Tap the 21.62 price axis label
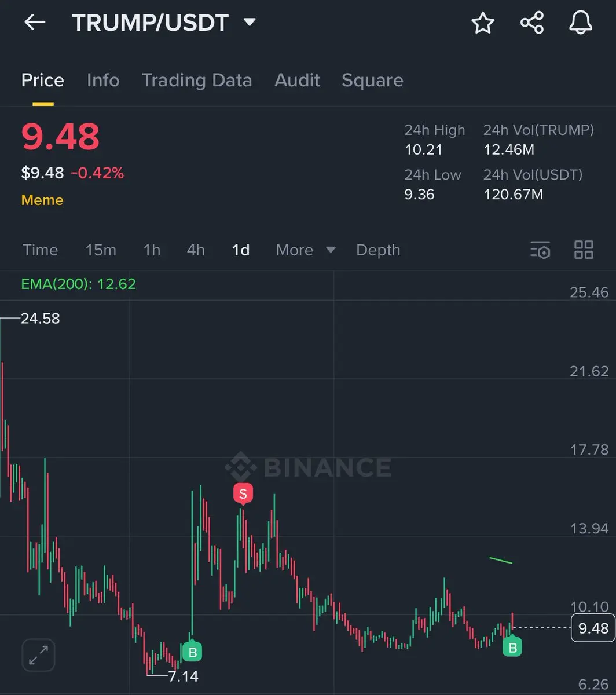 tap(589, 371)
